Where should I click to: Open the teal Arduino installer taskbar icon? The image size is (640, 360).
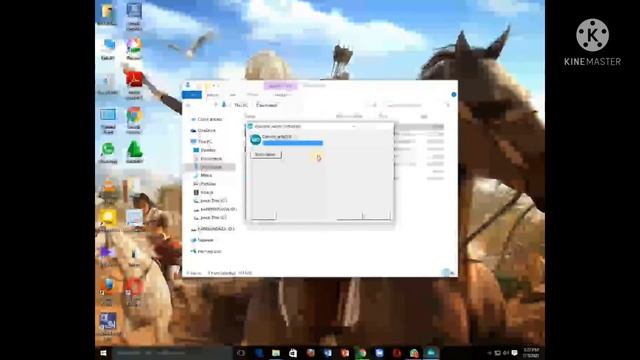431,353
